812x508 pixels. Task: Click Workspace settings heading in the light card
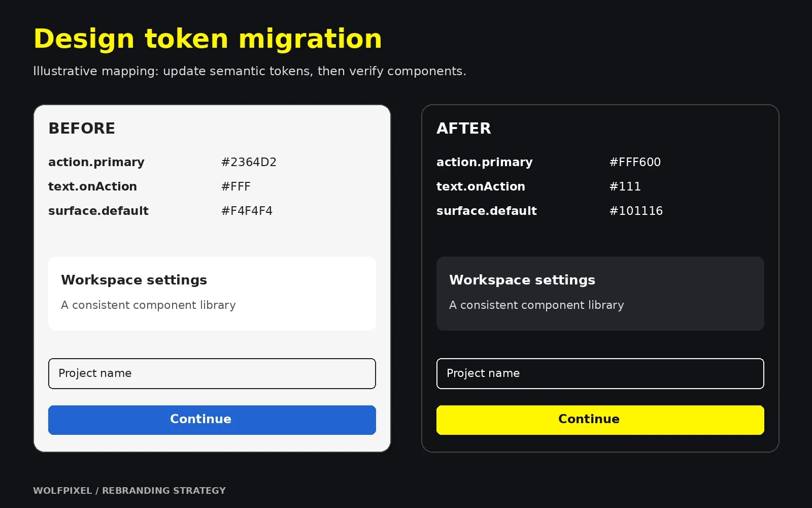click(134, 280)
